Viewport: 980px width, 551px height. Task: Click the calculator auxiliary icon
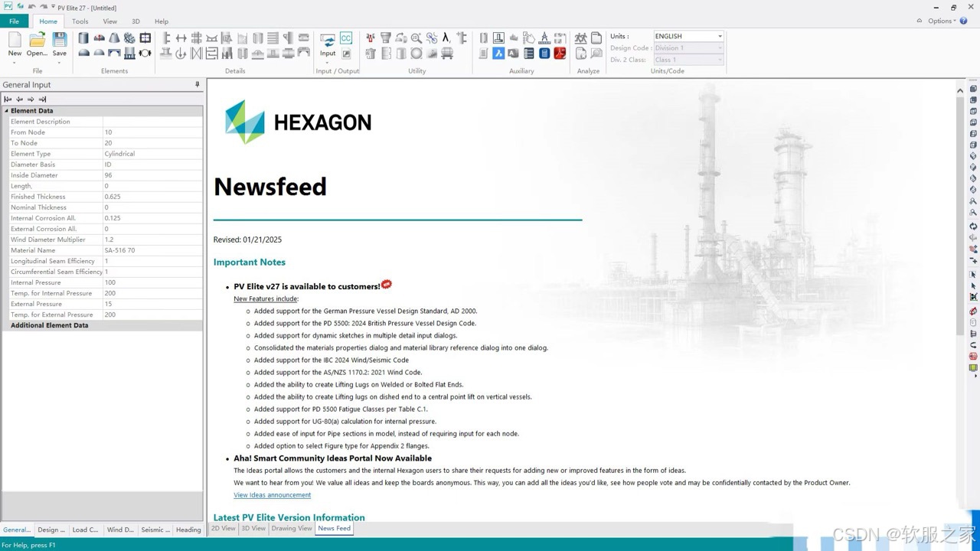coord(544,54)
